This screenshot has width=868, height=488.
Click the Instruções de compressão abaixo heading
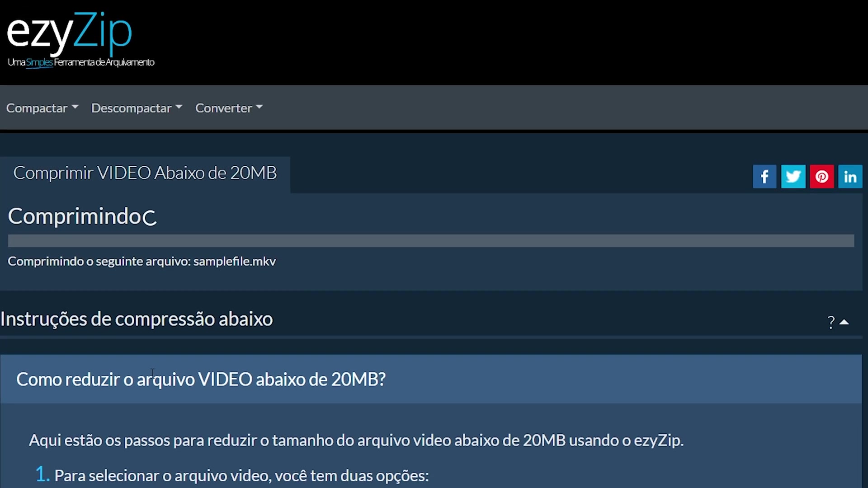click(137, 319)
